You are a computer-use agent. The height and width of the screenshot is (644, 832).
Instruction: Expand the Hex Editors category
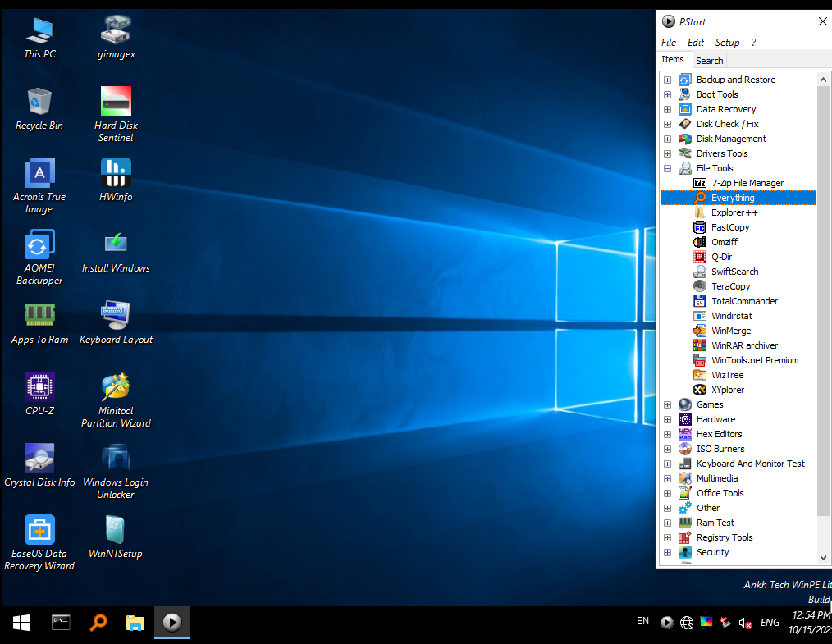point(667,434)
